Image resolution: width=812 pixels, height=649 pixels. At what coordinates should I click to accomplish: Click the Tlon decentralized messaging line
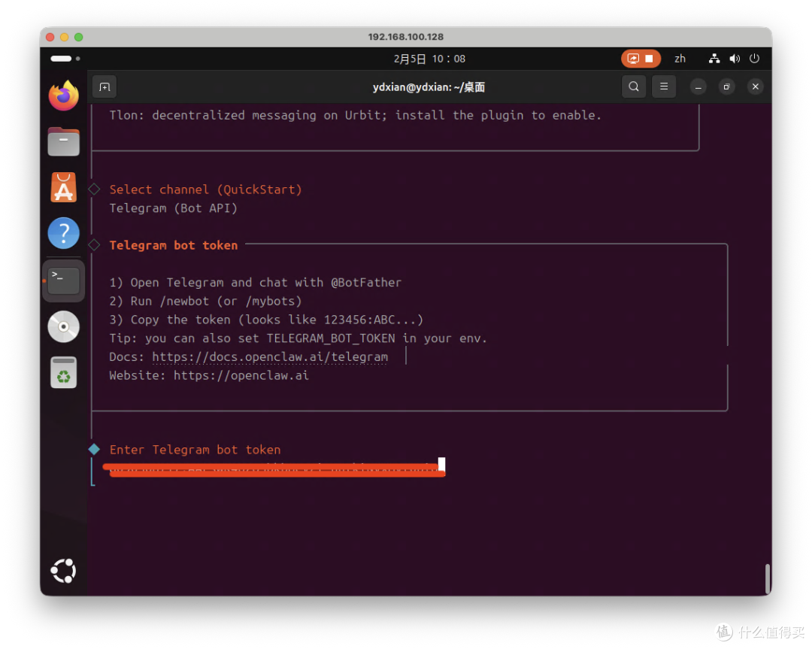355,115
